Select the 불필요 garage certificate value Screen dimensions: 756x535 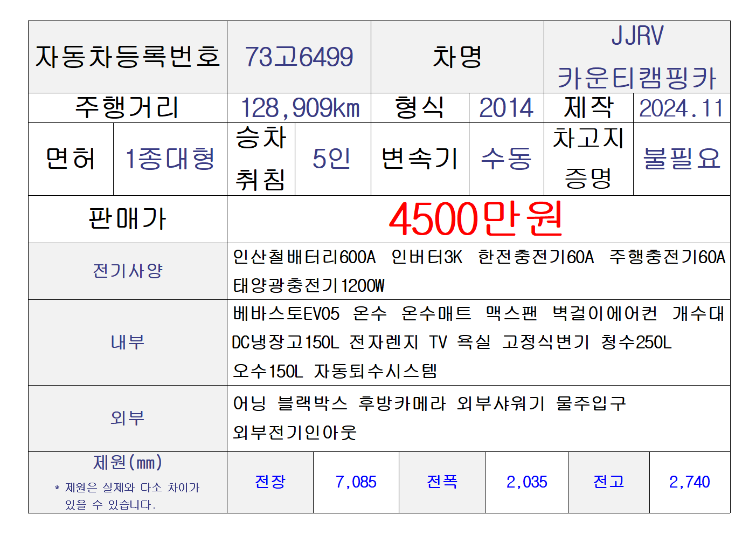click(682, 159)
